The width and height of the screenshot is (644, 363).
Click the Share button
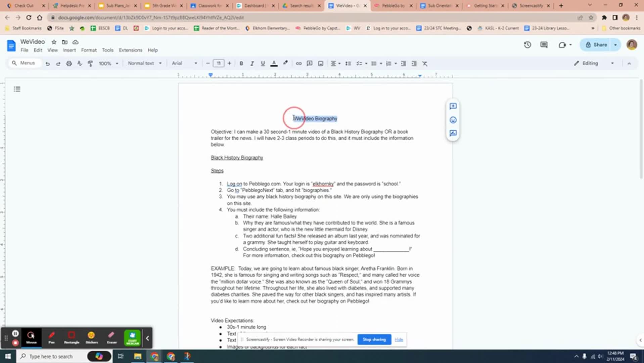(597, 45)
